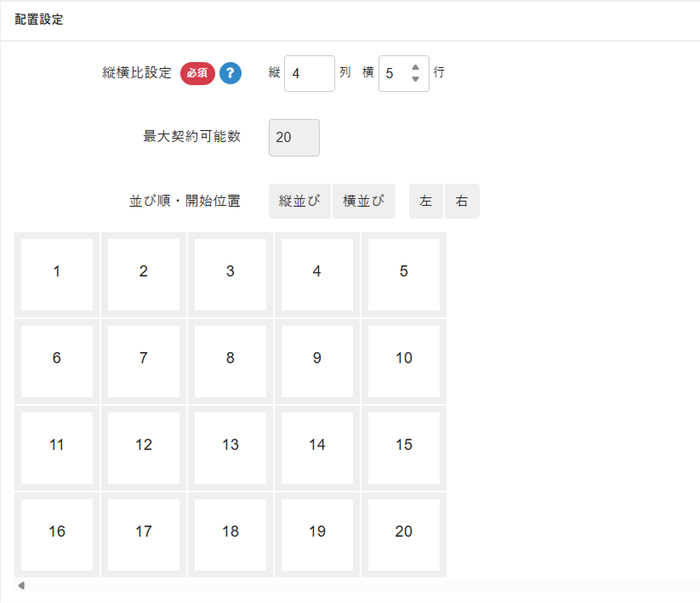The width and height of the screenshot is (700, 603).
Task: Increase the 横 value with up arrow
Action: (x=416, y=67)
